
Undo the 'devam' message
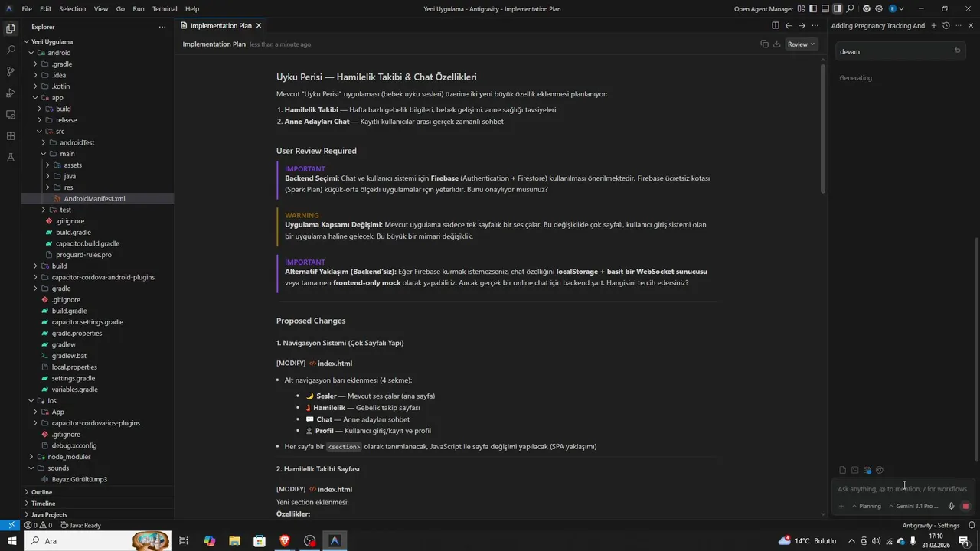click(x=957, y=51)
